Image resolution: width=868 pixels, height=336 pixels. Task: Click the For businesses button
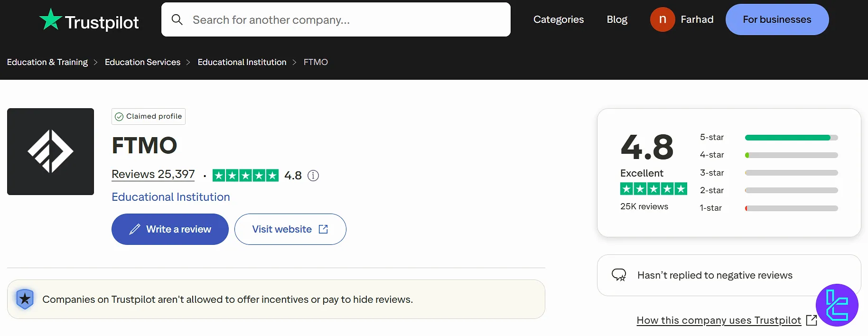pyautogui.click(x=777, y=19)
